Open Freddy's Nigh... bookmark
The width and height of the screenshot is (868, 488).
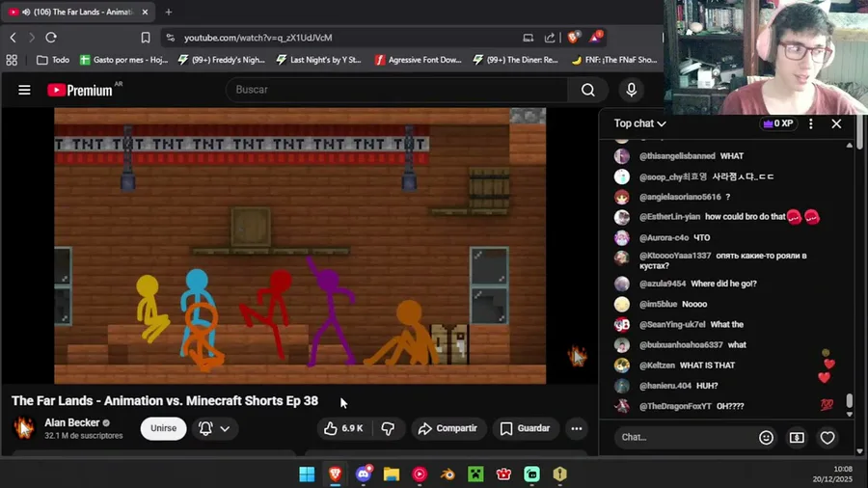222,60
